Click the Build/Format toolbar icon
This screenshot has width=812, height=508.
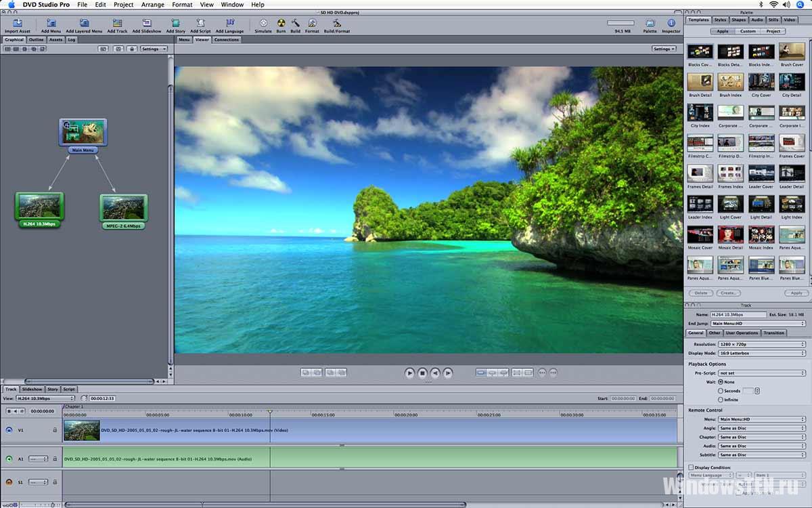click(x=337, y=24)
